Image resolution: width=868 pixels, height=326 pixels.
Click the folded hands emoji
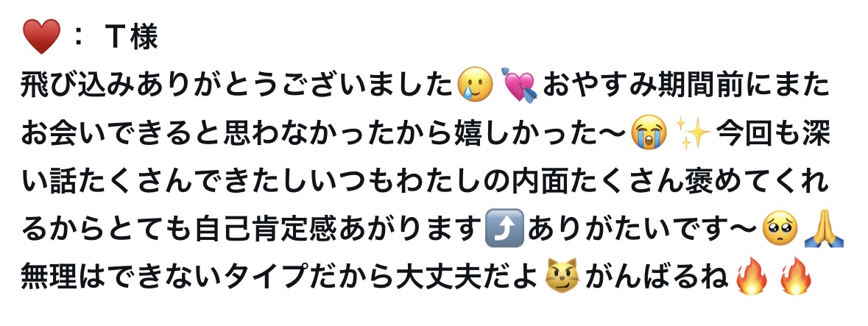pyautogui.click(x=825, y=228)
